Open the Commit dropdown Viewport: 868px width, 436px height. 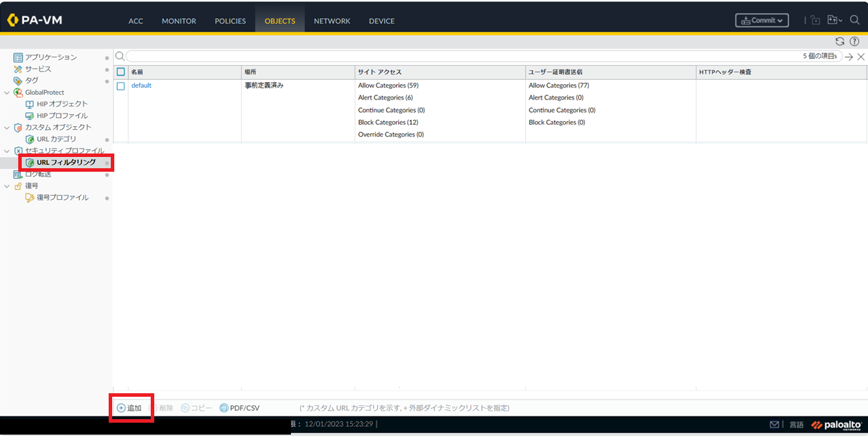pyautogui.click(x=761, y=20)
